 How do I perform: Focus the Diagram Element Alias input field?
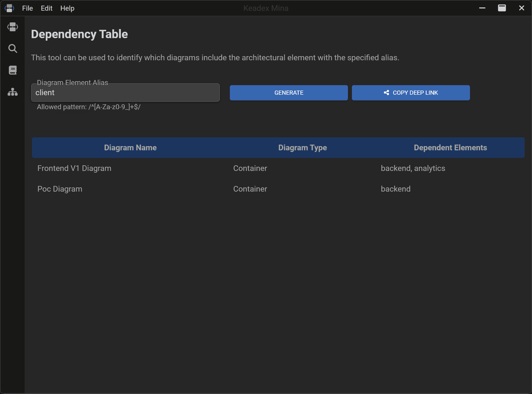(x=126, y=92)
